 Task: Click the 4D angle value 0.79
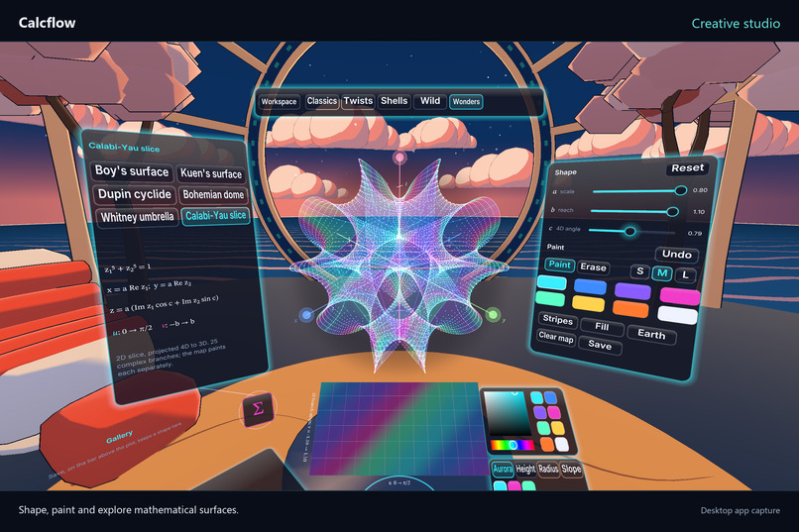(x=695, y=233)
